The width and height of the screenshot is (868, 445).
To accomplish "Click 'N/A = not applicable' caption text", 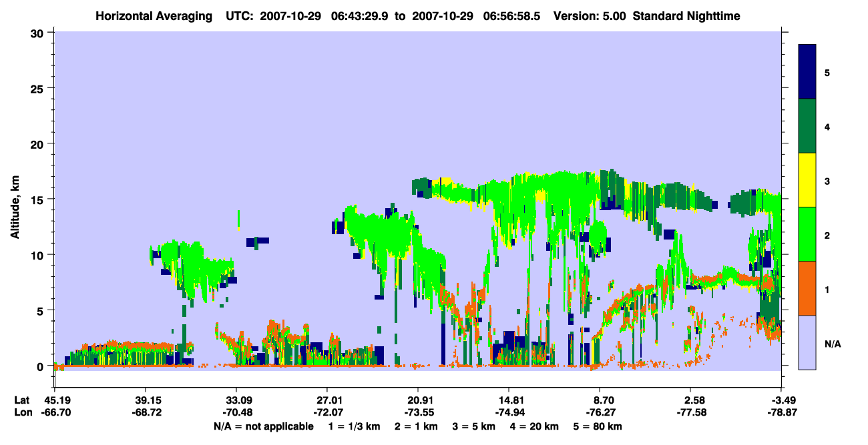I will click(x=263, y=426).
